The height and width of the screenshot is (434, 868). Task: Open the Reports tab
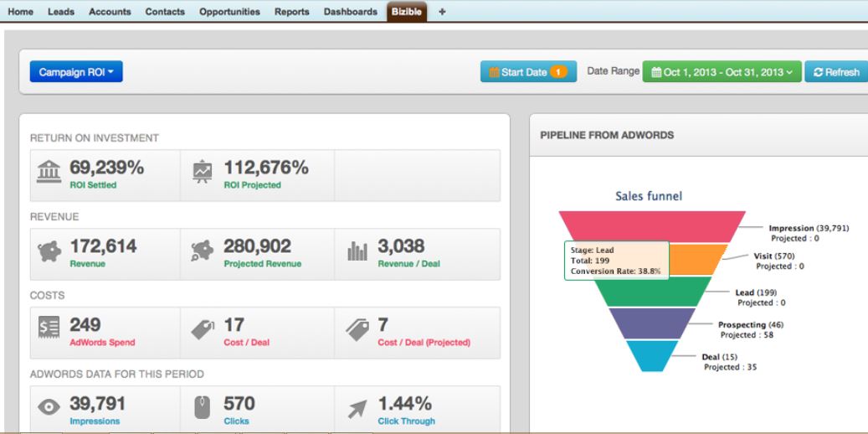[x=292, y=12]
